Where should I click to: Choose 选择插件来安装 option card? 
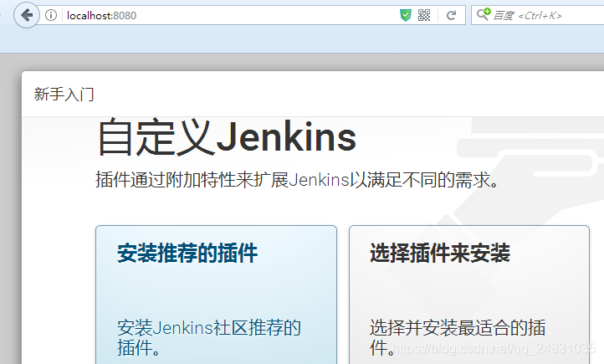coord(469,295)
